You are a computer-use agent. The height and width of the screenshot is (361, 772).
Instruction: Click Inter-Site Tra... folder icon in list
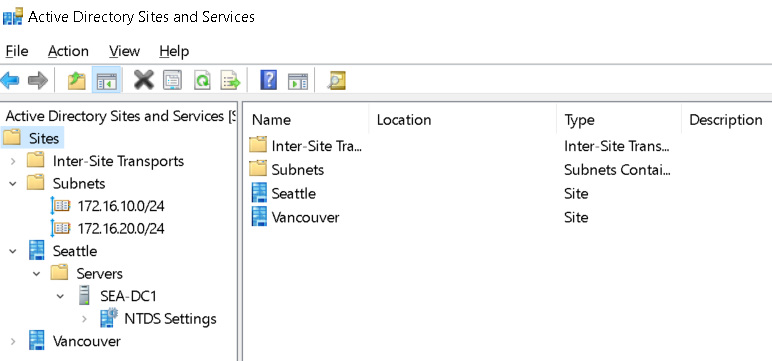pyautogui.click(x=258, y=145)
